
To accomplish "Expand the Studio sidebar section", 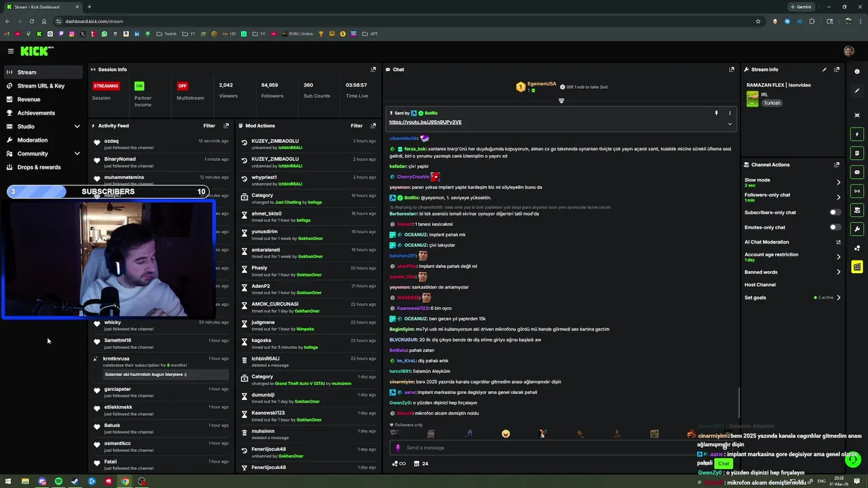I will pos(77,127).
